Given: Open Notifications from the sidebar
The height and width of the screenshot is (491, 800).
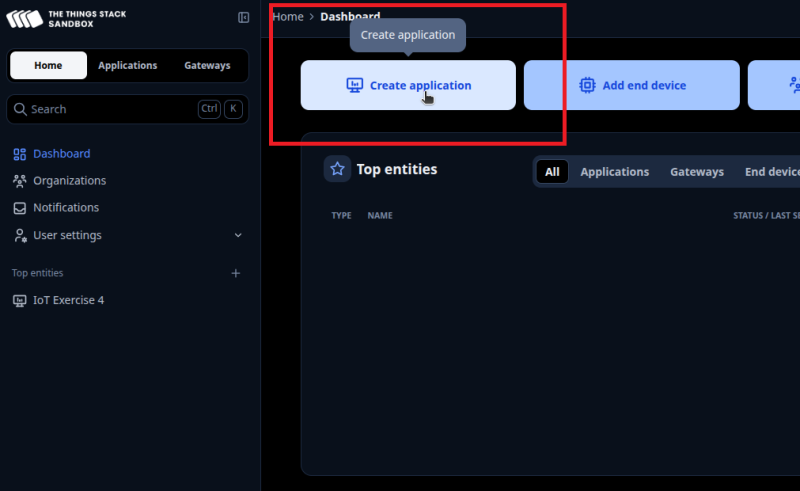Looking at the screenshot, I should click(66, 208).
